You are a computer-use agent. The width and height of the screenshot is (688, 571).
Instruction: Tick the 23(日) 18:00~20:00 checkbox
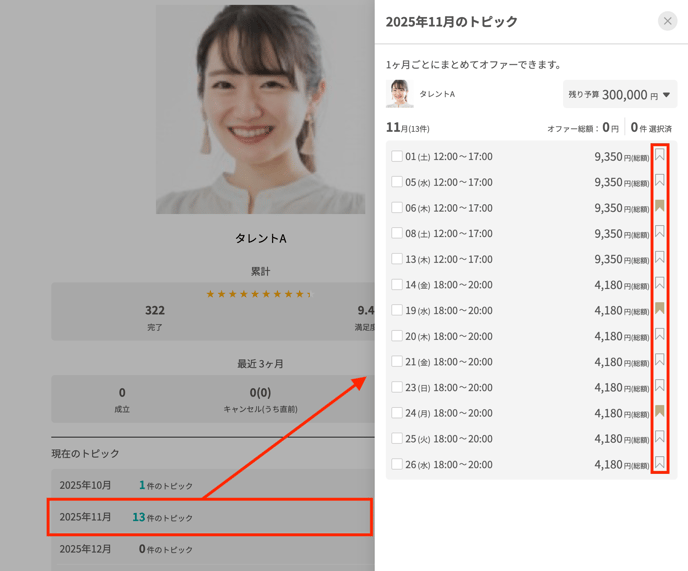coord(397,387)
